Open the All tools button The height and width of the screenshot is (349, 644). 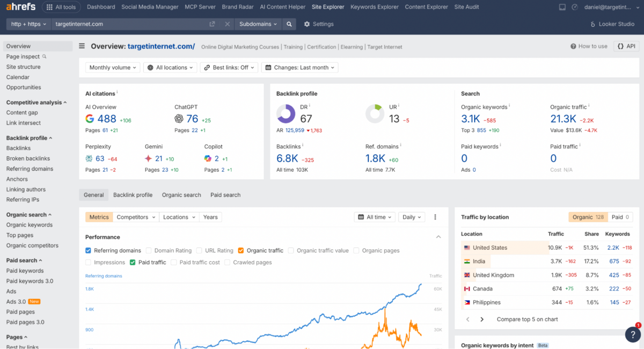61,7
